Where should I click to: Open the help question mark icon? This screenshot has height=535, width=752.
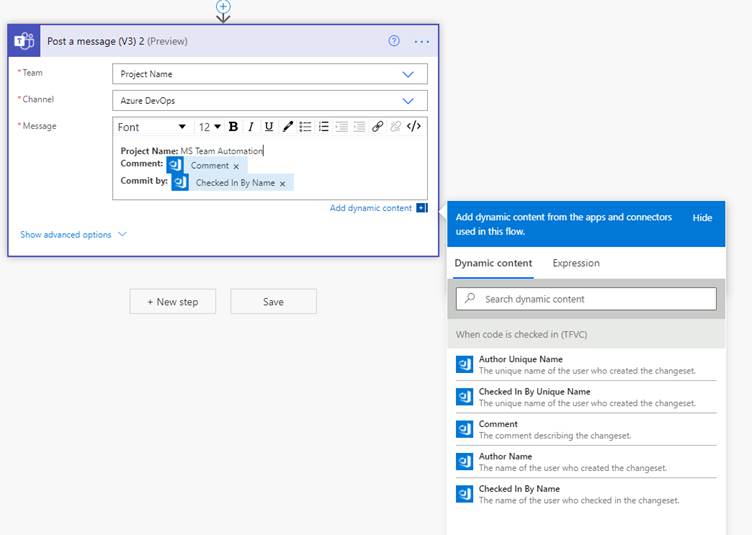point(394,41)
